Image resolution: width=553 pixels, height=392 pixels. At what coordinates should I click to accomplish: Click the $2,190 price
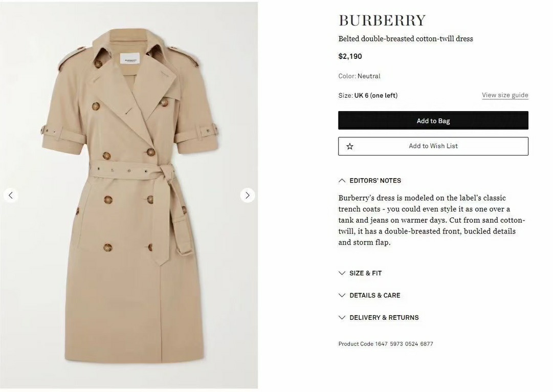coord(350,56)
